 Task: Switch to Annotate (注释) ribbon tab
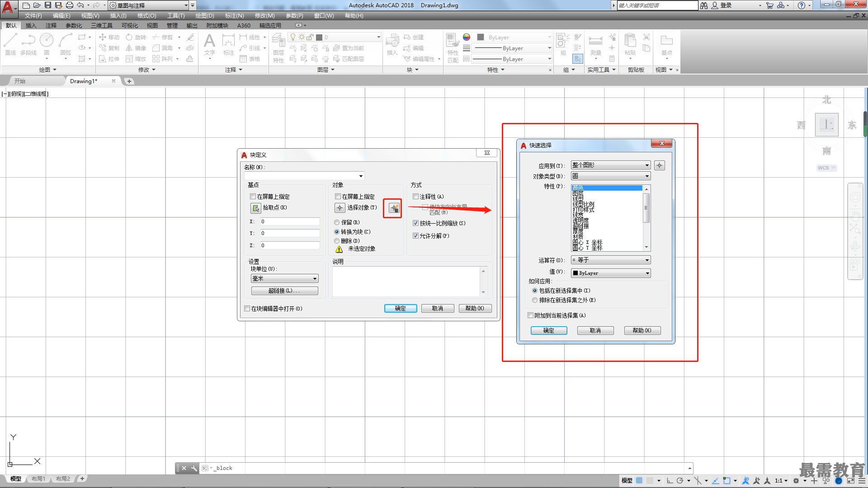[51, 26]
